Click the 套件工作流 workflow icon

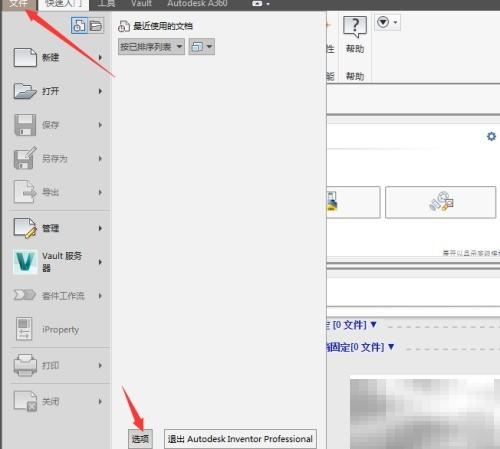click(25, 295)
